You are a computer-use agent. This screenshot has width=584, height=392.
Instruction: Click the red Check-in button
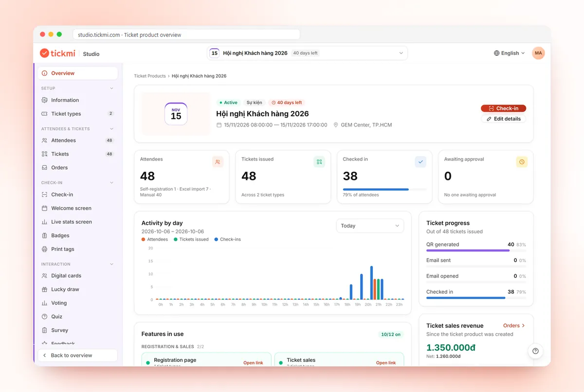[x=503, y=108]
